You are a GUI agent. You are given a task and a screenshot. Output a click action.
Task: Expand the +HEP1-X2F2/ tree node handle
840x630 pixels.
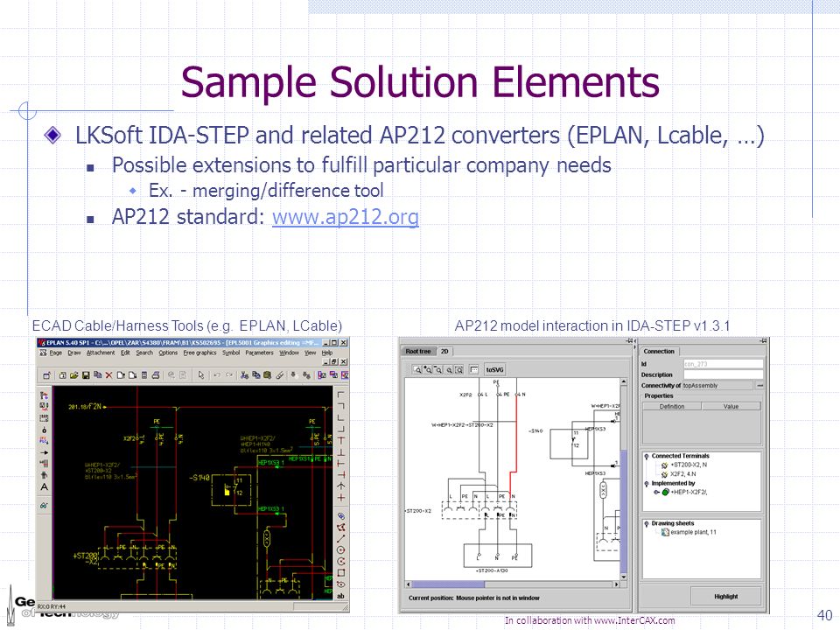click(x=656, y=493)
